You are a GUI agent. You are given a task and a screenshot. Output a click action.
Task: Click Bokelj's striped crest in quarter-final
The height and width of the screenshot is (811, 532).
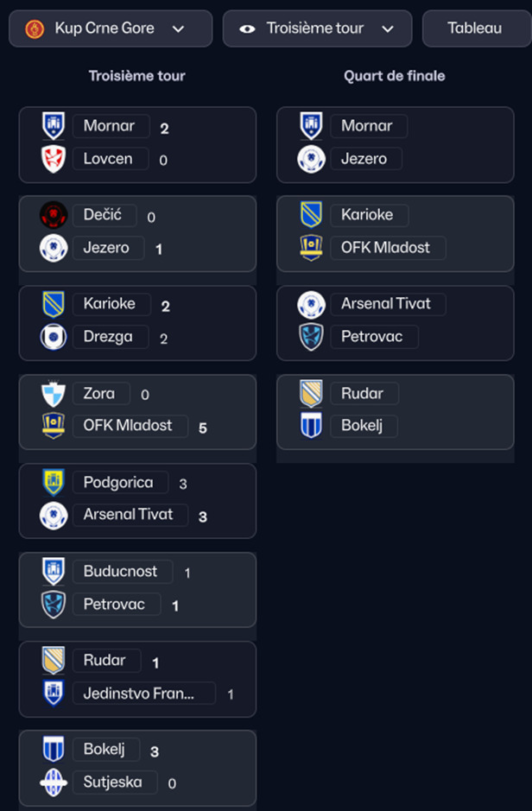click(311, 425)
